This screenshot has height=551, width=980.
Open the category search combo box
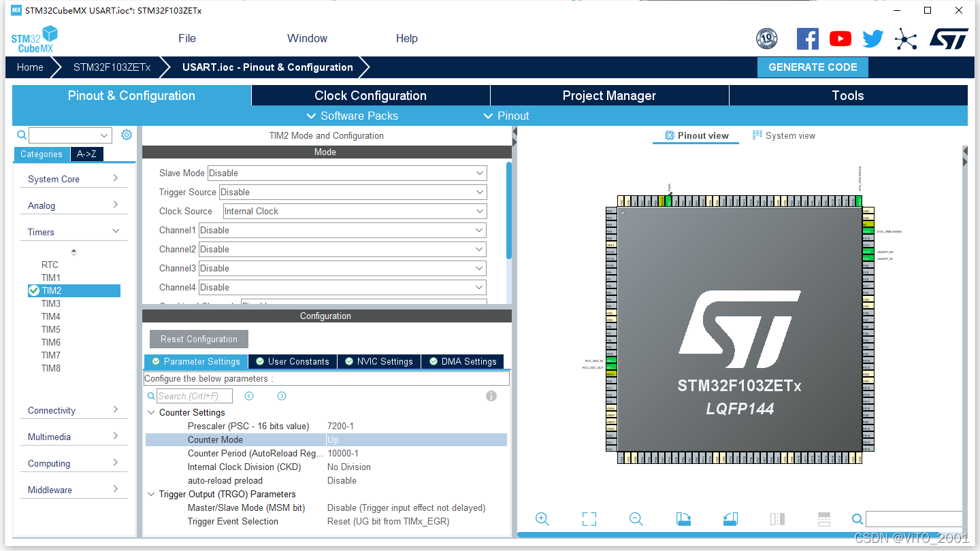pyautogui.click(x=70, y=135)
